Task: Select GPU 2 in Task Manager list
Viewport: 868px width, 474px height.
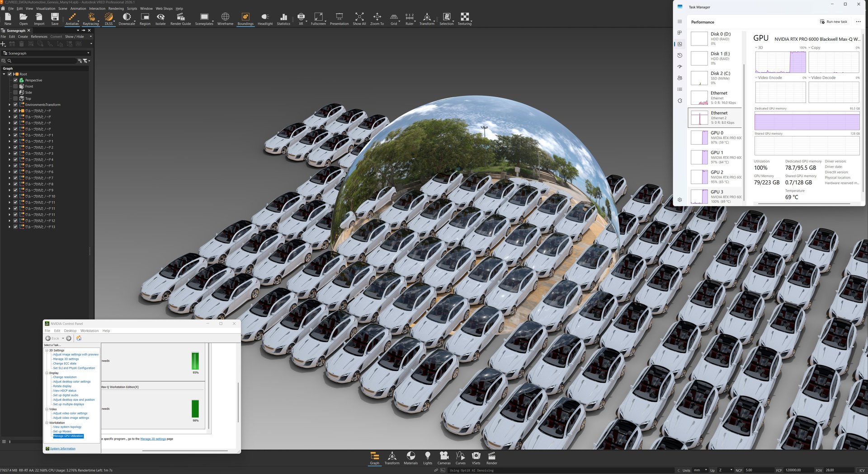Action: click(x=715, y=177)
